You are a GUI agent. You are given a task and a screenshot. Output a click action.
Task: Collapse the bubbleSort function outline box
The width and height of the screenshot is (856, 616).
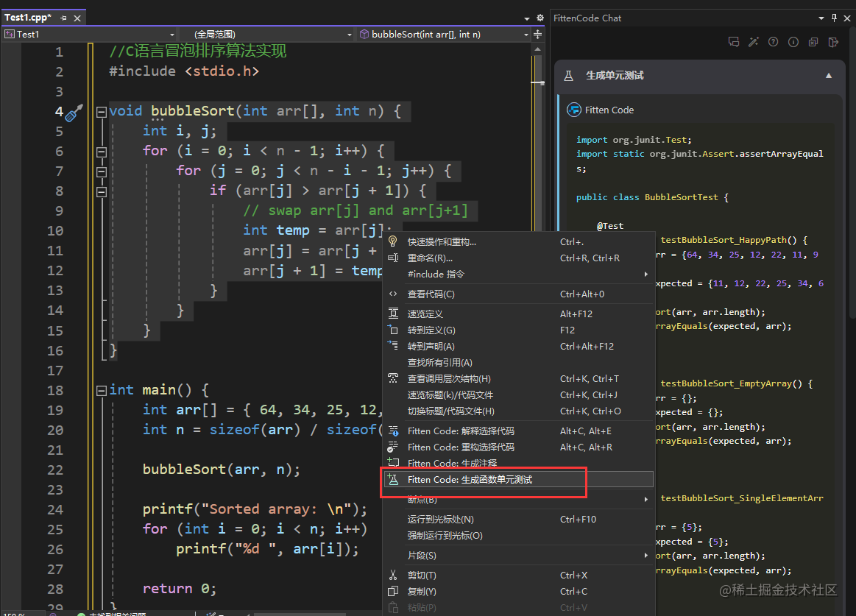pos(102,112)
